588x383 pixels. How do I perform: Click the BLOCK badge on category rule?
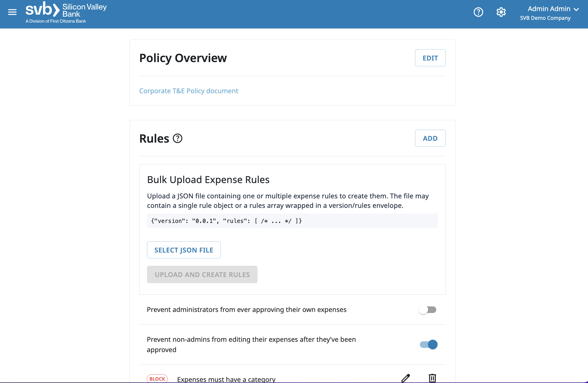tap(157, 379)
